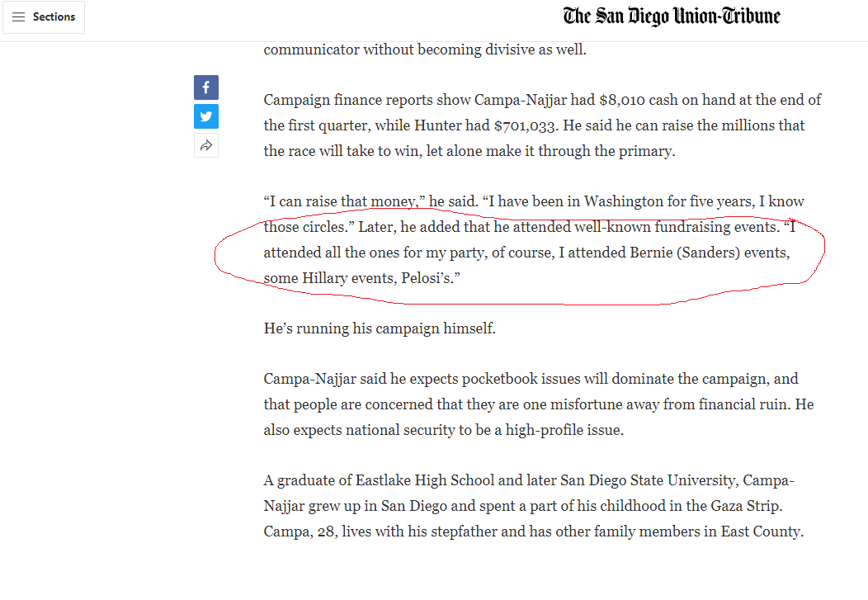Share article on Facebook
Viewport: 868px width, 600px height.
206,87
